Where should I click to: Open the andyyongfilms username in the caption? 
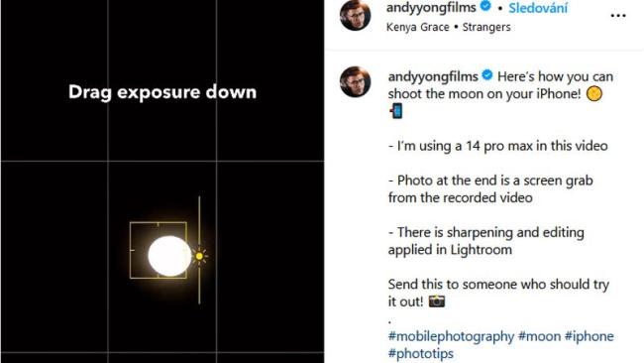(x=433, y=76)
